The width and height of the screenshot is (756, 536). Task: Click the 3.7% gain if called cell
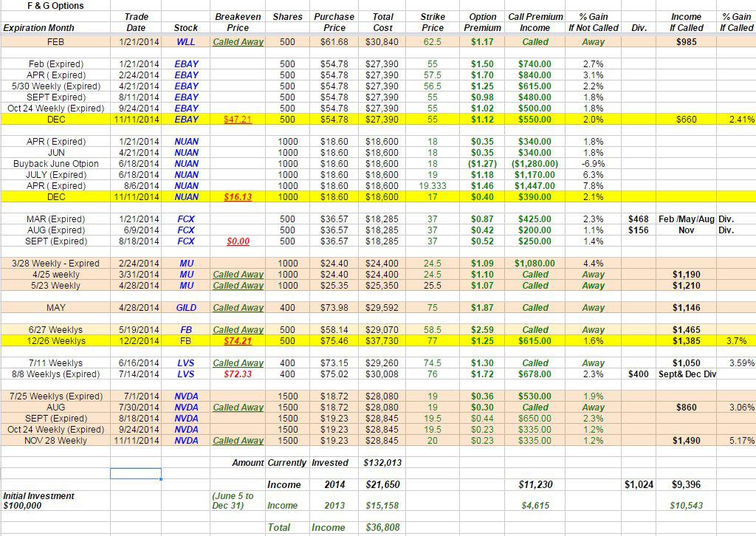pyautogui.click(x=736, y=341)
